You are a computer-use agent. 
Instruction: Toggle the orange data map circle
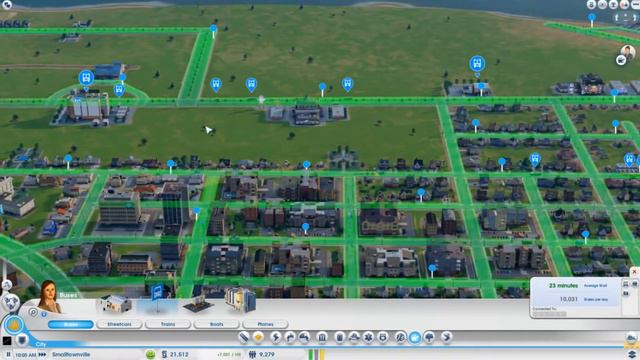14,325
